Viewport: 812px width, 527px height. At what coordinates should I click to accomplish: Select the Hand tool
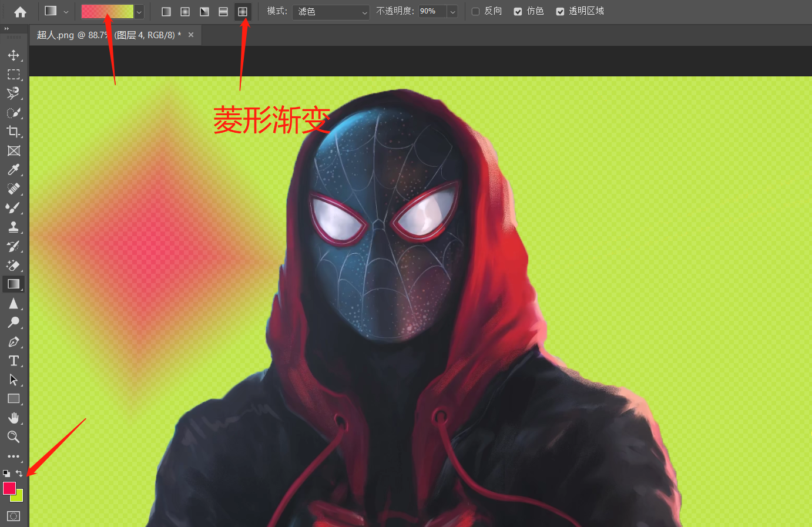click(14, 418)
